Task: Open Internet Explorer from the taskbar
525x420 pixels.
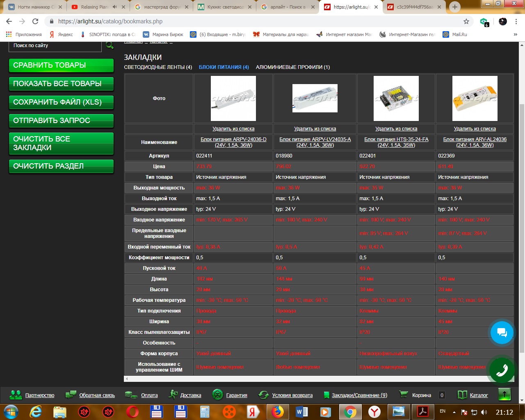Action: click(x=36, y=411)
